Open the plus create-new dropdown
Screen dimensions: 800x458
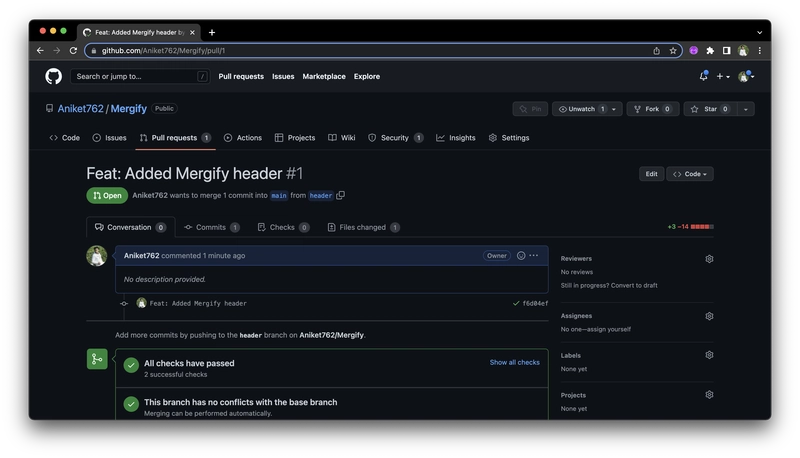723,77
